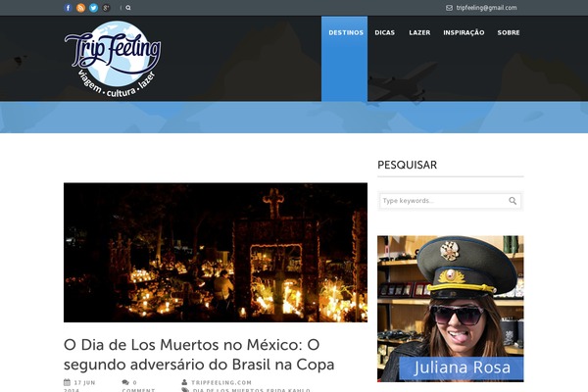The width and height of the screenshot is (588, 392).
Task: Open the Inspiração menu item
Action: pos(464,32)
